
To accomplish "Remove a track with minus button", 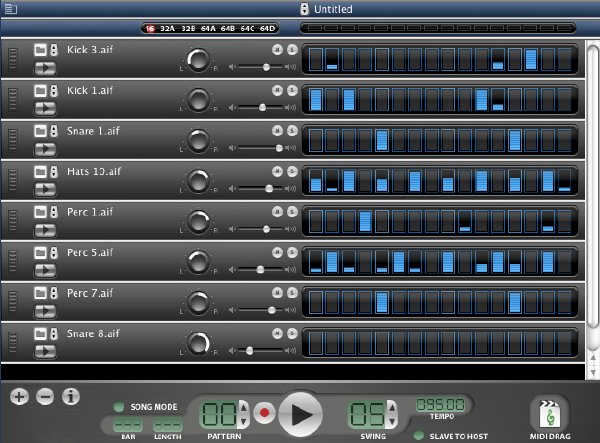I will 45,396.
